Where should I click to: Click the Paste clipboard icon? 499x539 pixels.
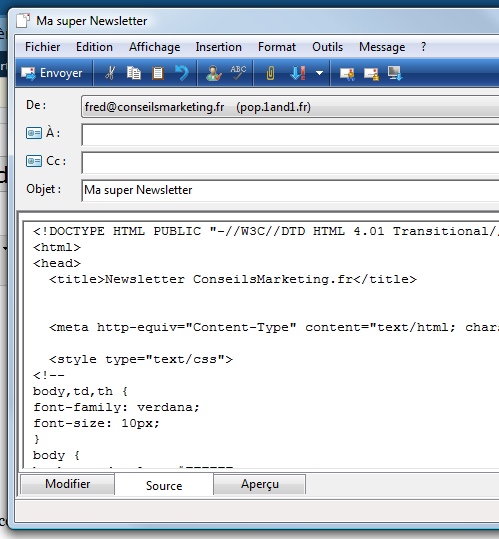(158, 73)
